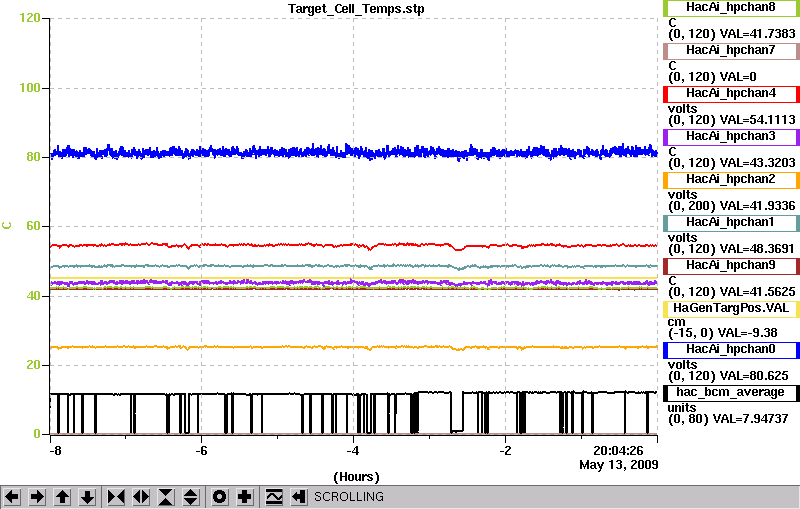Pan the plot left with the left arrow
The width and height of the screenshot is (800, 509).
pos(12,496)
